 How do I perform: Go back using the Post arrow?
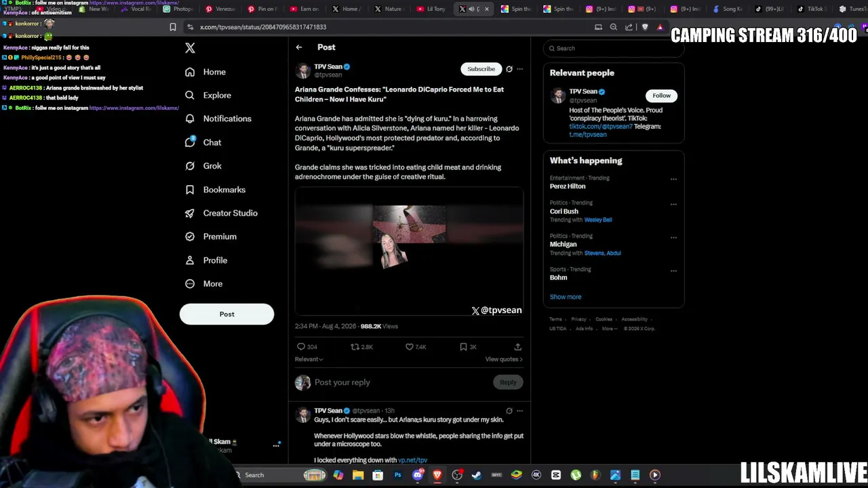point(299,47)
